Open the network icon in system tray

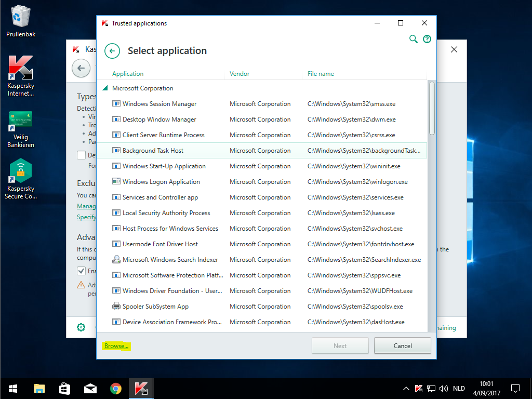coord(431,389)
